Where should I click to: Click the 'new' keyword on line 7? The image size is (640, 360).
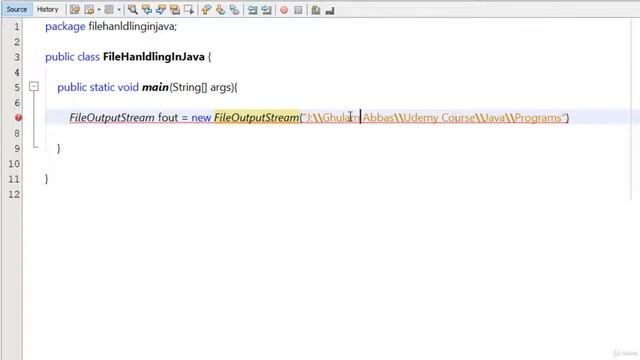point(201,118)
